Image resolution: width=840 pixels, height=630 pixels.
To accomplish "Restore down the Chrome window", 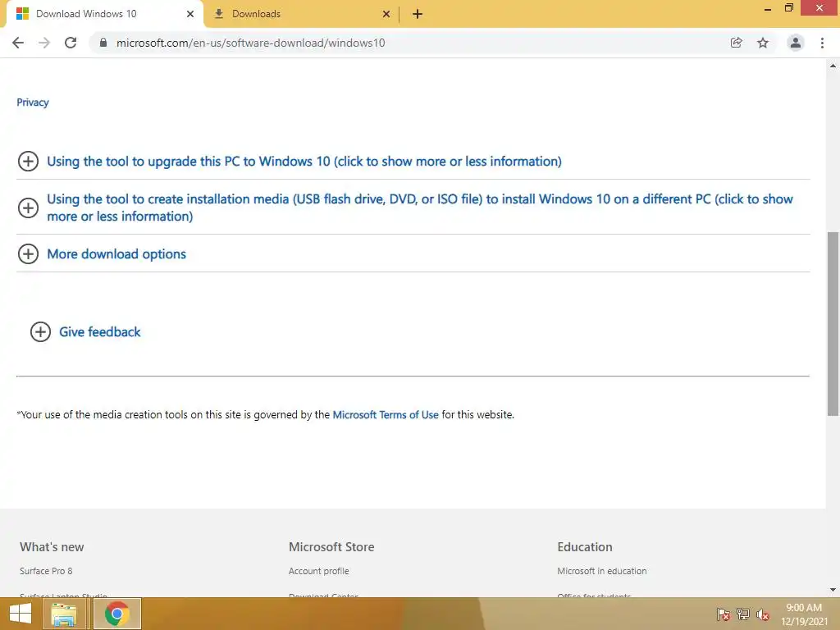I will pyautogui.click(x=788, y=8).
